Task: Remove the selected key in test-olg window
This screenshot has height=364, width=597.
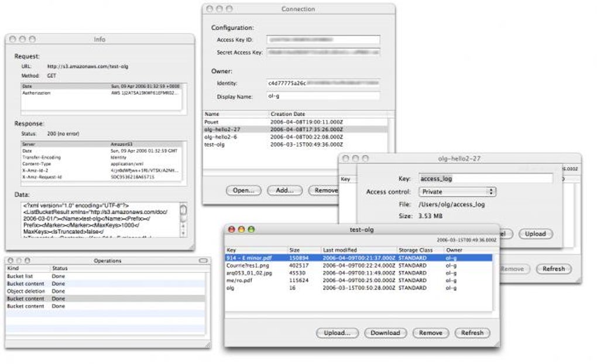Action: pyautogui.click(x=431, y=333)
